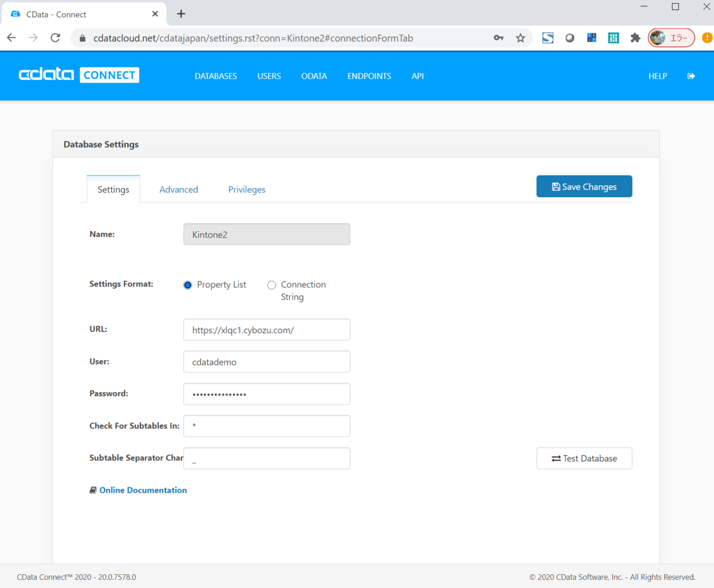Click the profile avatar with エラー label

(671, 38)
